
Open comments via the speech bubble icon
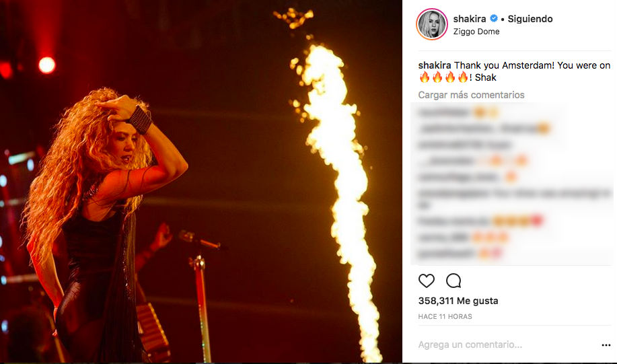(x=453, y=281)
